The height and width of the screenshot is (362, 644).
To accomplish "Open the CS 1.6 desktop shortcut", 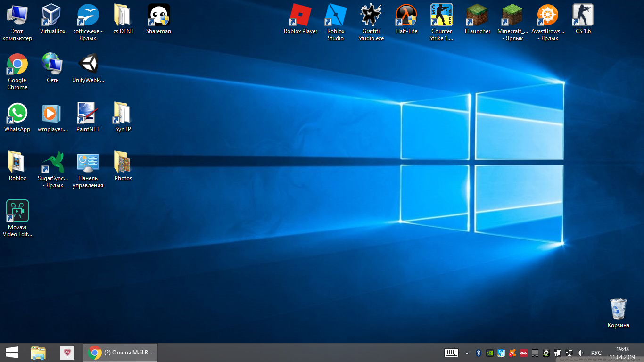I will [x=583, y=19].
